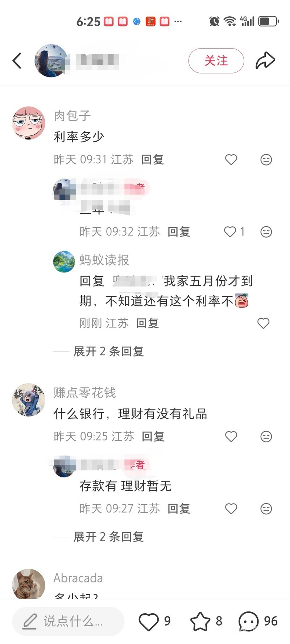Like the author reply showing 1 like
The image size is (290, 644).
click(230, 231)
